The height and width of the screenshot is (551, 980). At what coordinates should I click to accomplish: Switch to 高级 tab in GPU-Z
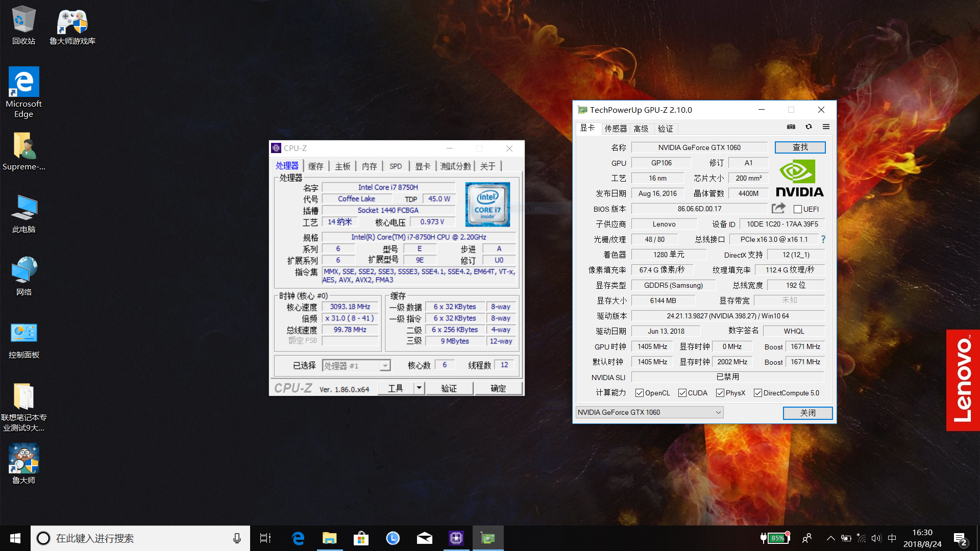[x=641, y=129]
